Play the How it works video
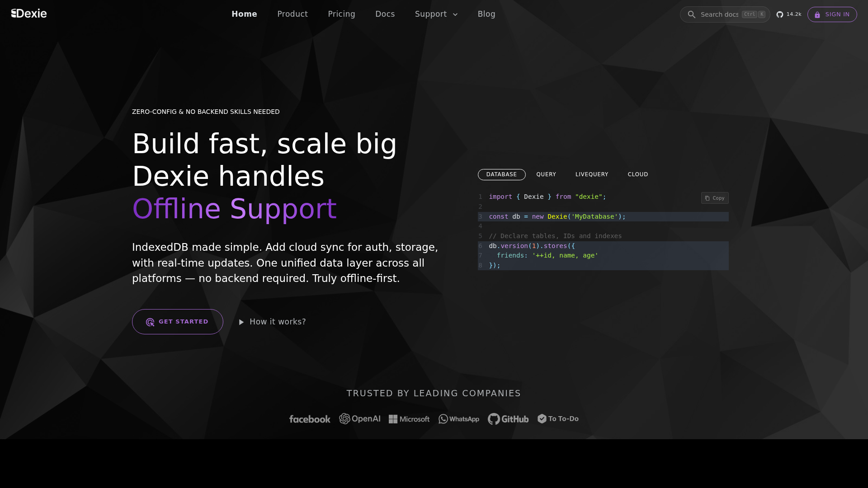The height and width of the screenshot is (488, 868). 272,321
